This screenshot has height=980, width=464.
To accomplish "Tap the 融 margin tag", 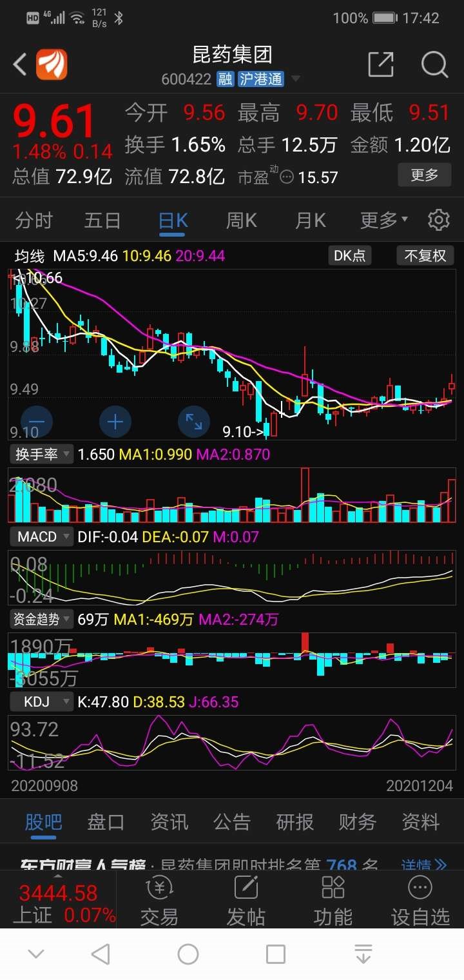I will pos(225,79).
